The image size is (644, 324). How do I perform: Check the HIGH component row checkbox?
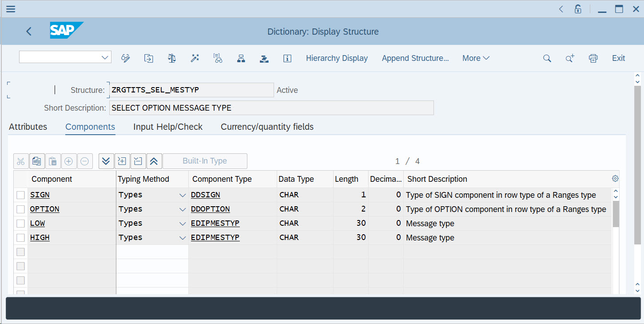point(20,238)
